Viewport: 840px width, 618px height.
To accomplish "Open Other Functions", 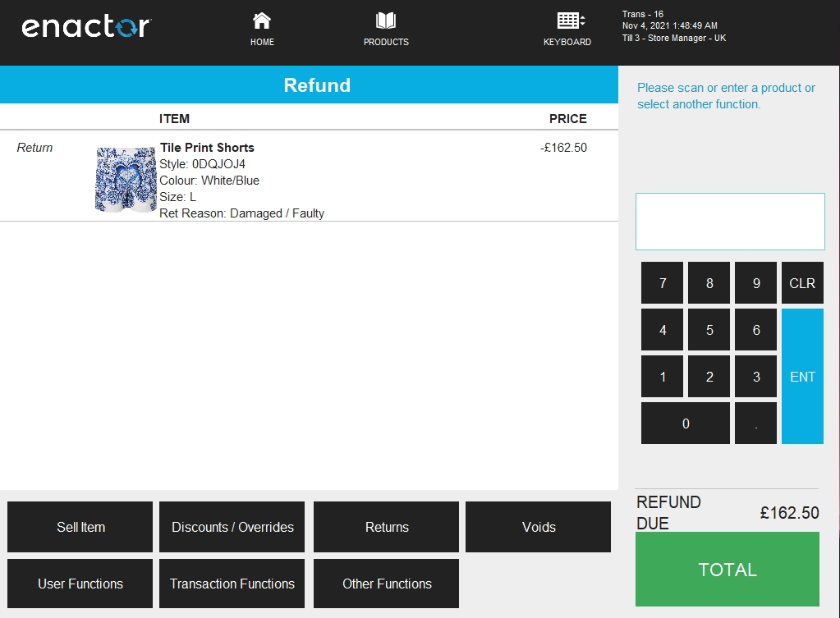I will [x=385, y=584].
